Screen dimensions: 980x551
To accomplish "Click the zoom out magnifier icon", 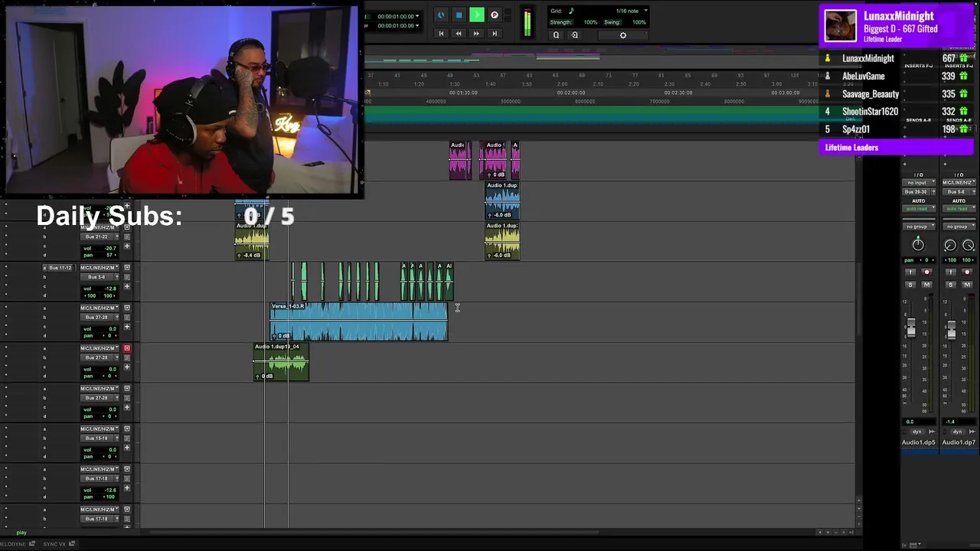I will coord(557,35).
